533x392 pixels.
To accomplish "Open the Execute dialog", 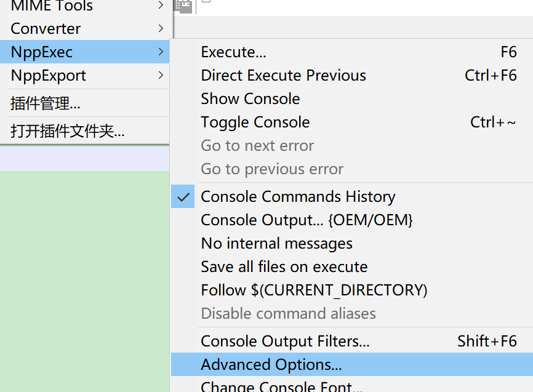I will click(x=233, y=52).
